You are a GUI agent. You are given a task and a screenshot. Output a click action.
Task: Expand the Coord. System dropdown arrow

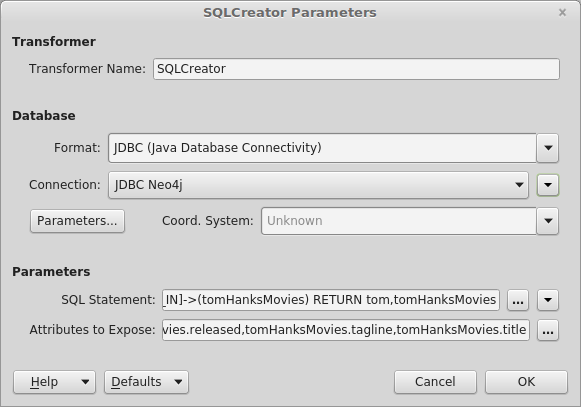pyautogui.click(x=548, y=221)
